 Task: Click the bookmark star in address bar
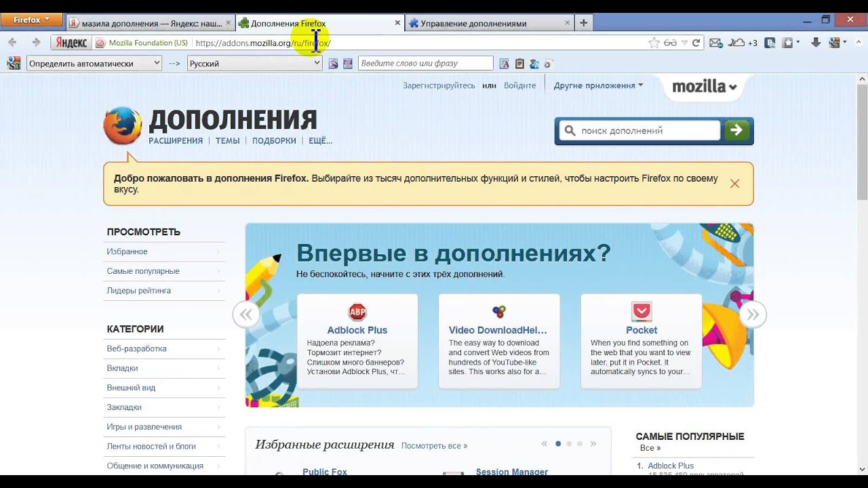point(654,43)
